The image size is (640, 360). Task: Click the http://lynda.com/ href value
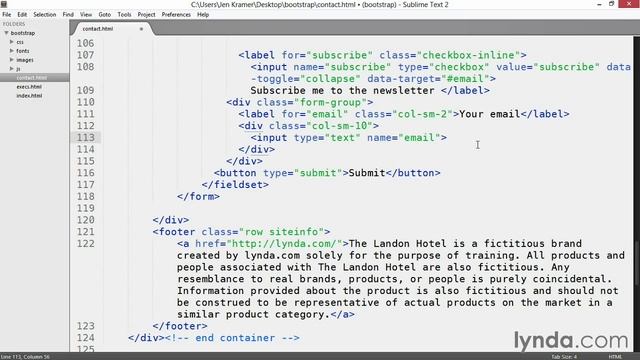coord(284,244)
